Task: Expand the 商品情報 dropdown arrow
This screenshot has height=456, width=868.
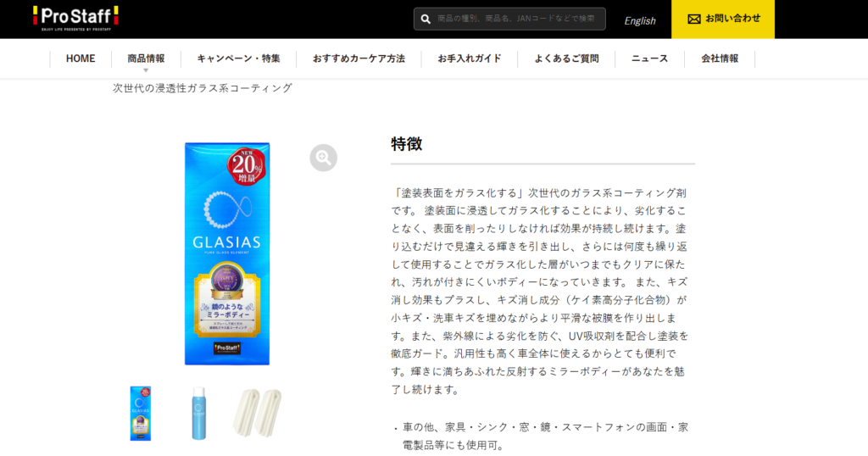Action: (146, 70)
